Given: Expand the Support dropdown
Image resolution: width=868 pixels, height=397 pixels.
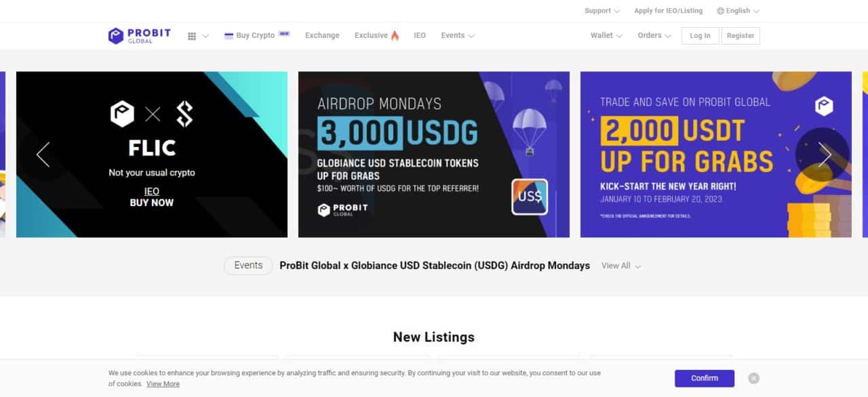Looking at the screenshot, I should 602,11.
